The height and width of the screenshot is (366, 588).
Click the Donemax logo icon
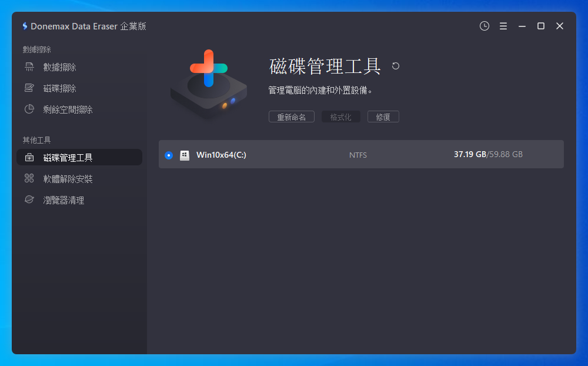(x=25, y=26)
